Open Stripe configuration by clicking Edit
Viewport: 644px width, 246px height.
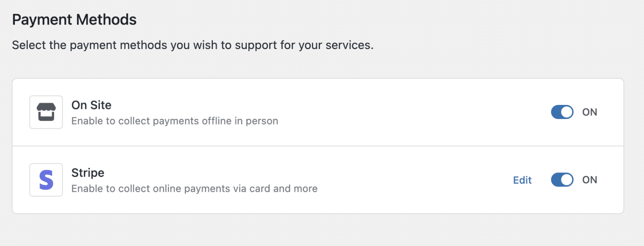(x=522, y=180)
